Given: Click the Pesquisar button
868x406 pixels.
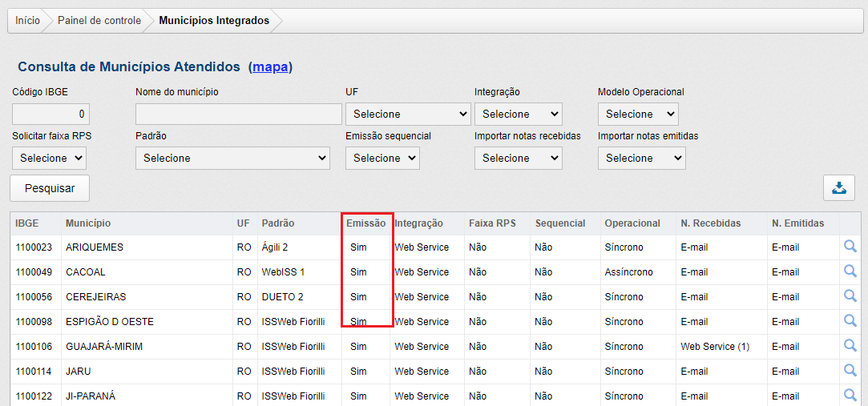Looking at the screenshot, I should pyautogui.click(x=50, y=188).
